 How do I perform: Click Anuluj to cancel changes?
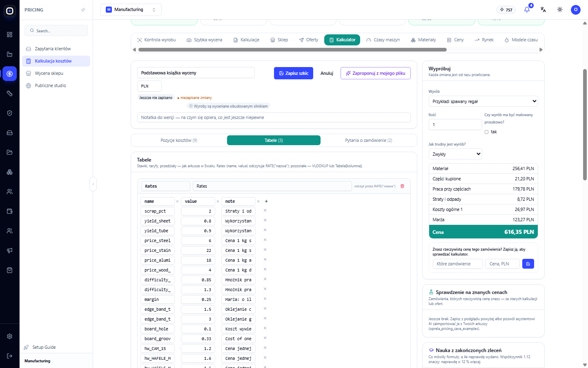click(x=327, y=73)
